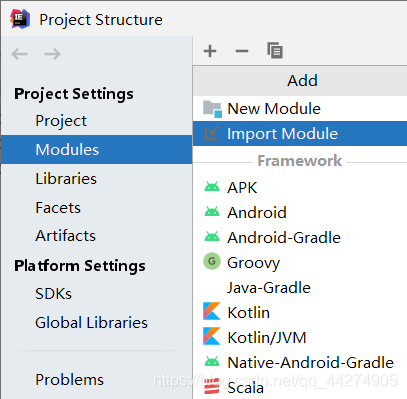Image resolution: width=407 pixels, height=399 pixels.
Task: Go forward with the right arrow
Action: (52, 54)
